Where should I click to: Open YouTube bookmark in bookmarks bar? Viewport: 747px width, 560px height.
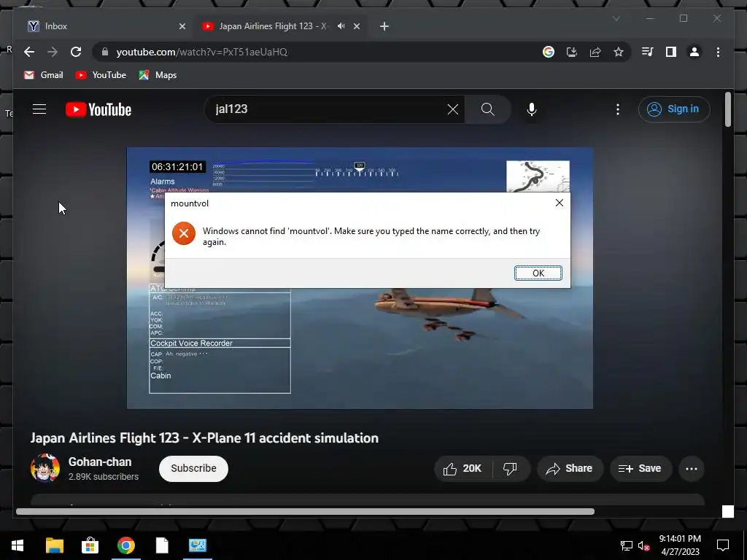click(101, 75)
